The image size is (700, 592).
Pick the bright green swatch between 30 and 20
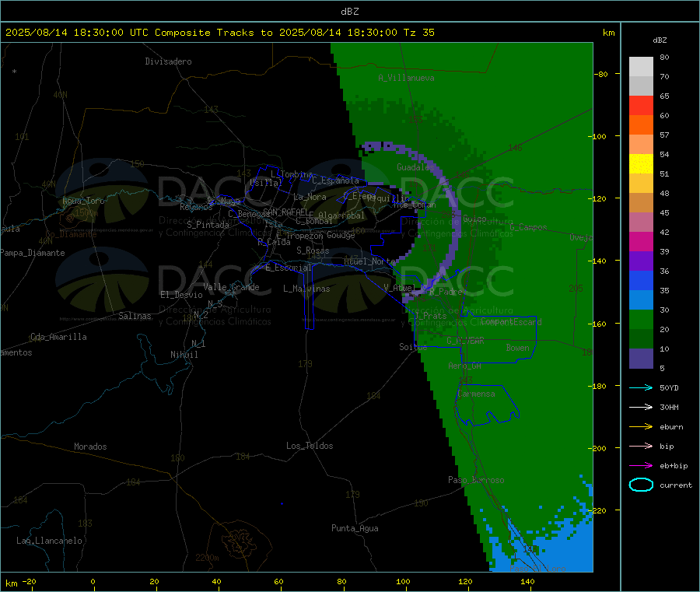641,319
